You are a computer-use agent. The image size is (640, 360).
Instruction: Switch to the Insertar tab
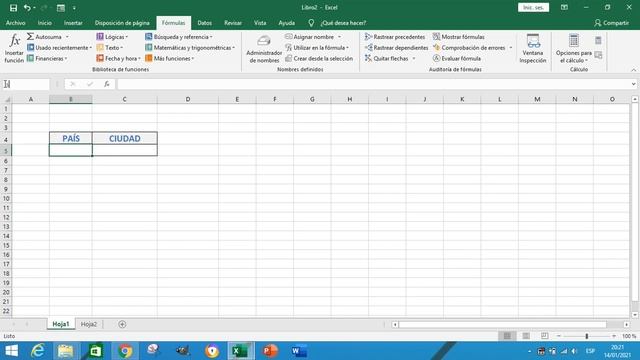(73, 23)
